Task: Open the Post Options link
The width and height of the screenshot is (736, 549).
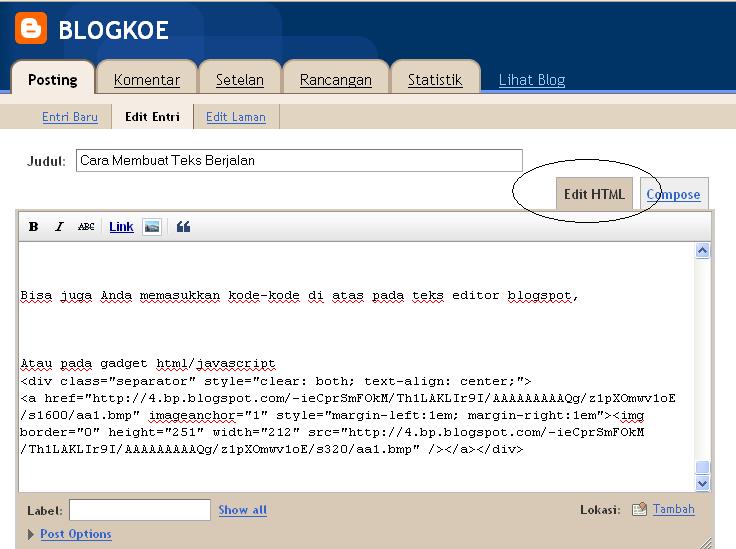Action: [76, 534]
